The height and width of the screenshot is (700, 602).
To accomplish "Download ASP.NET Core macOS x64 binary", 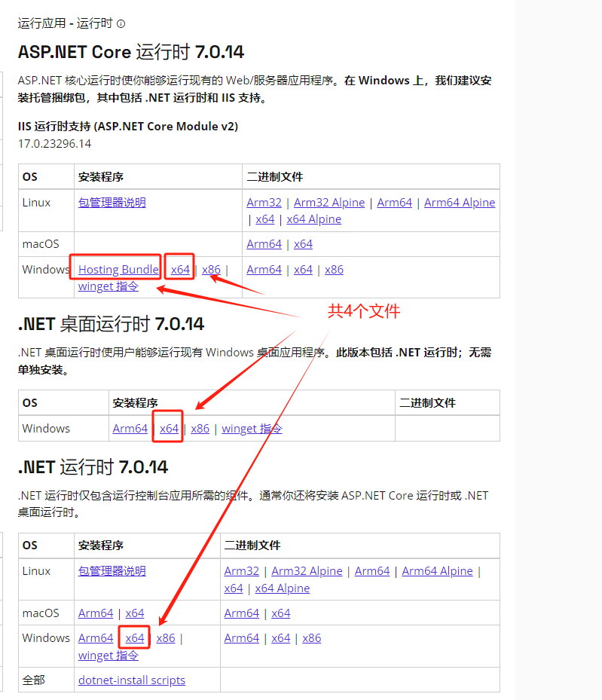I will [304, 244].
